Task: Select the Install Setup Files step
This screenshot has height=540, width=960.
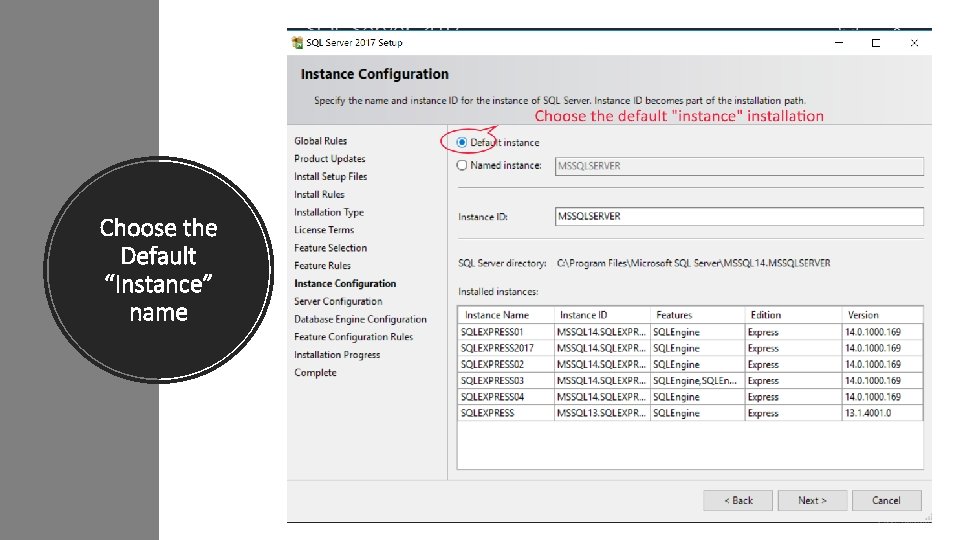Action: pos(331,176)
